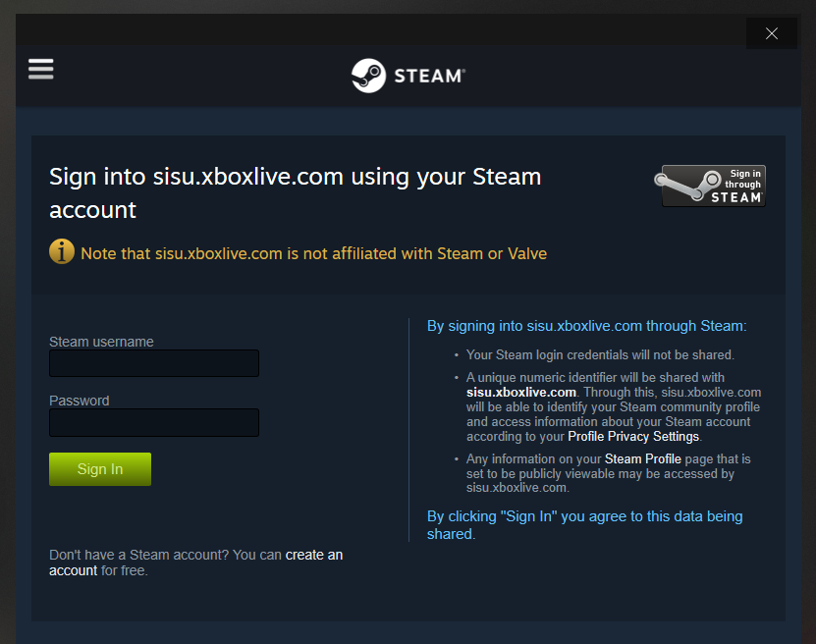This screenshot has width=816, height=644.
Task: Open Profile Privacy Settings link
Action: click(x=633, y=436)
